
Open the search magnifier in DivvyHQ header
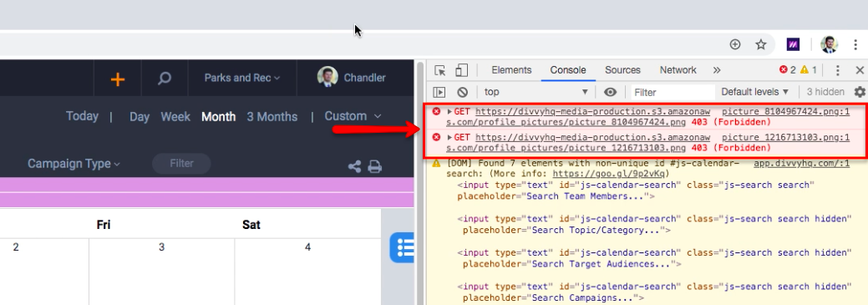tap(165, 79)
